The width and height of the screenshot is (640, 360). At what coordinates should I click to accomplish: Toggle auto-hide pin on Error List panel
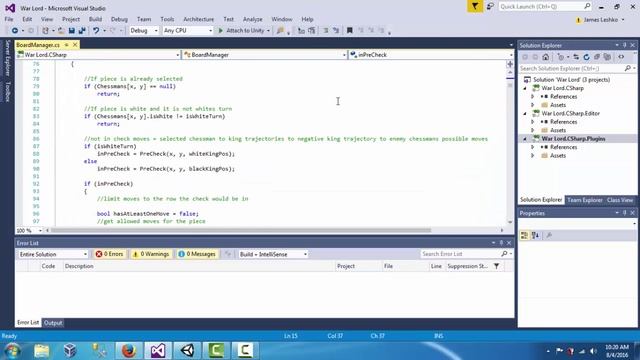501,243
